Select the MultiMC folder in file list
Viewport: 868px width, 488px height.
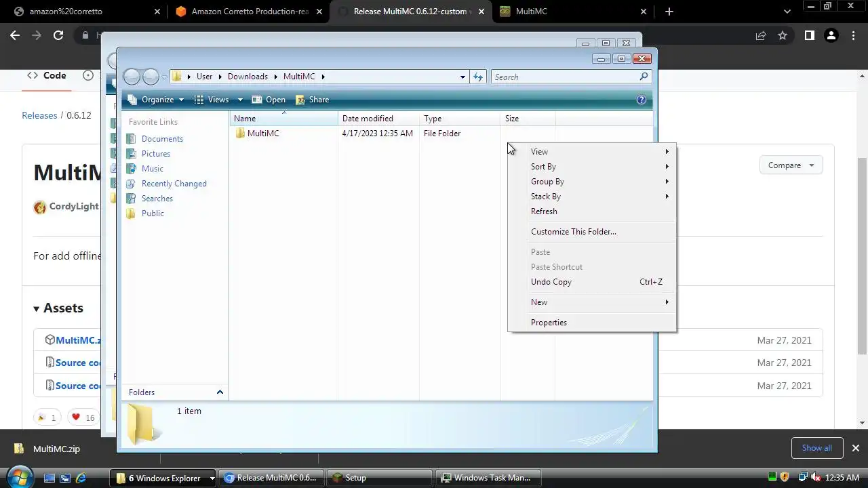pyautogui.click(x=263, y=134)
